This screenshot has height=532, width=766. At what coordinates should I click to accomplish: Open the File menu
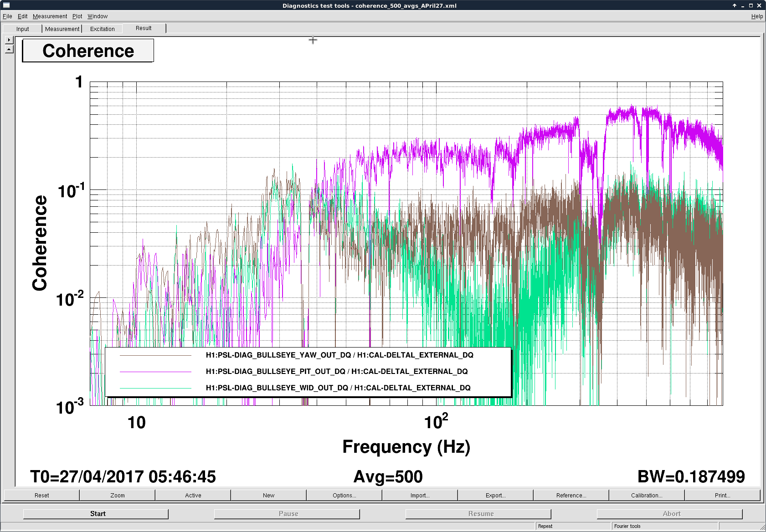click(x=7, y=16)
